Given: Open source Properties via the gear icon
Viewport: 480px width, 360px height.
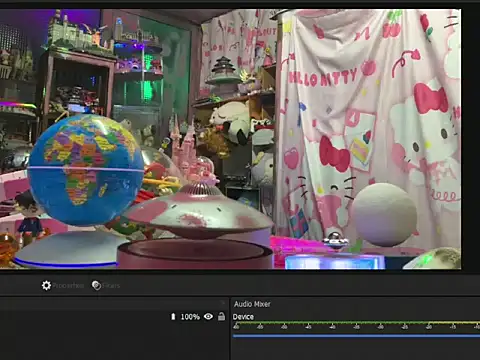Looking at the screenshot, I should tap(46, 285).
